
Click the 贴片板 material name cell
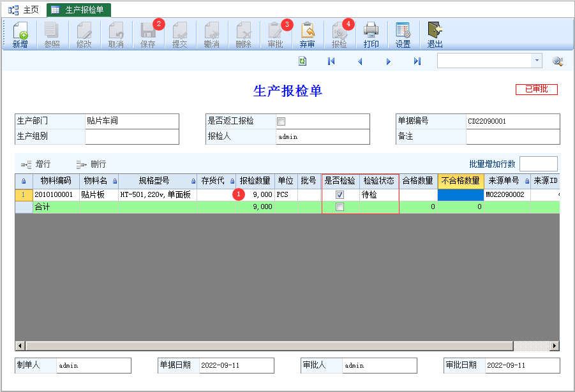click(99, 195)
